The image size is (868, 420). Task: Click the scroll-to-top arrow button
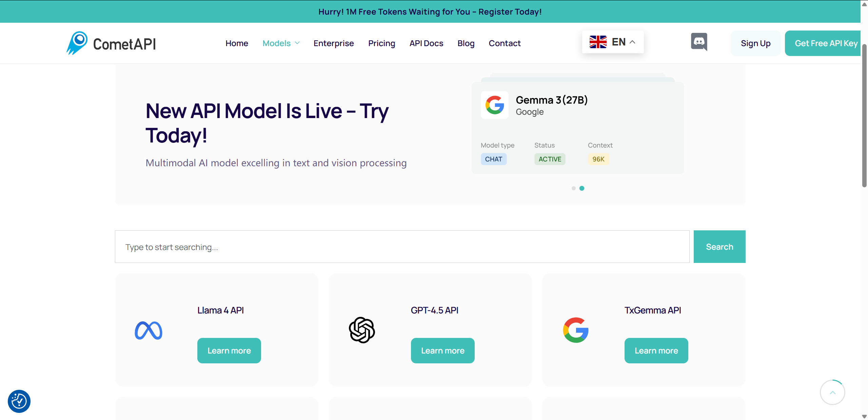[833, 392]
